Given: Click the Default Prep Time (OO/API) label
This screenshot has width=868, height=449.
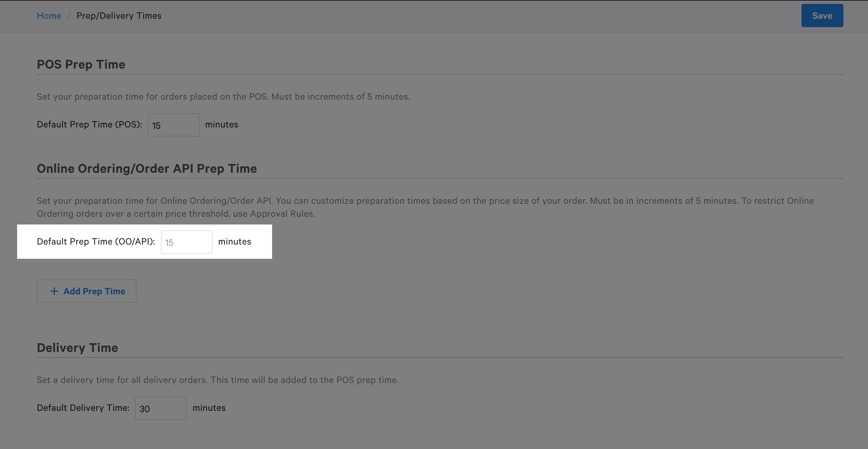Looking at the screenshot, I should 96,242.
